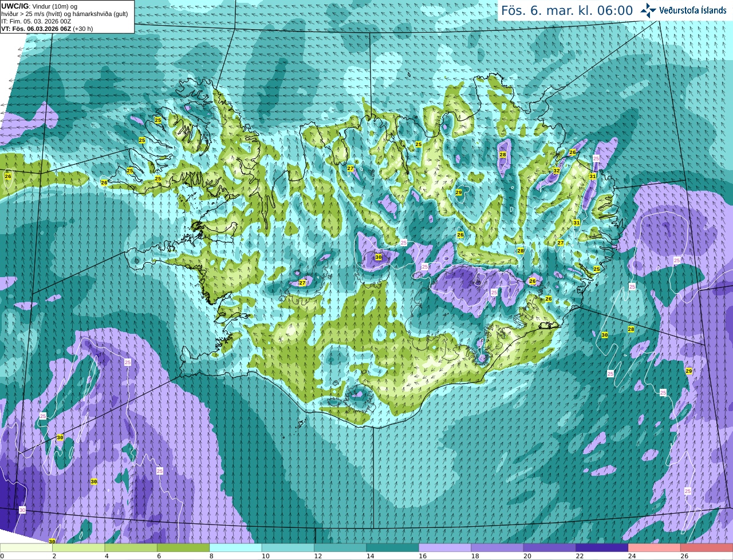Viewport: 733px width, 560px height.
Task: Click the 'Fös. 6. mar. kl. 06:00' timestamp
Action: 567,10
